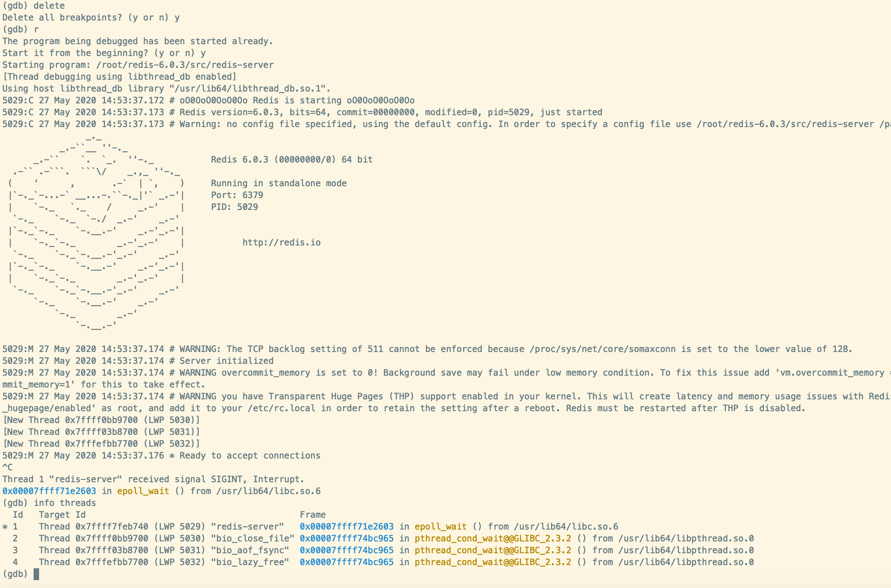Click frame address 0x00007ffff71e2603 in thread 1 row
The height and width of the screenshot is (588, 891).
[x=347, y=527]
